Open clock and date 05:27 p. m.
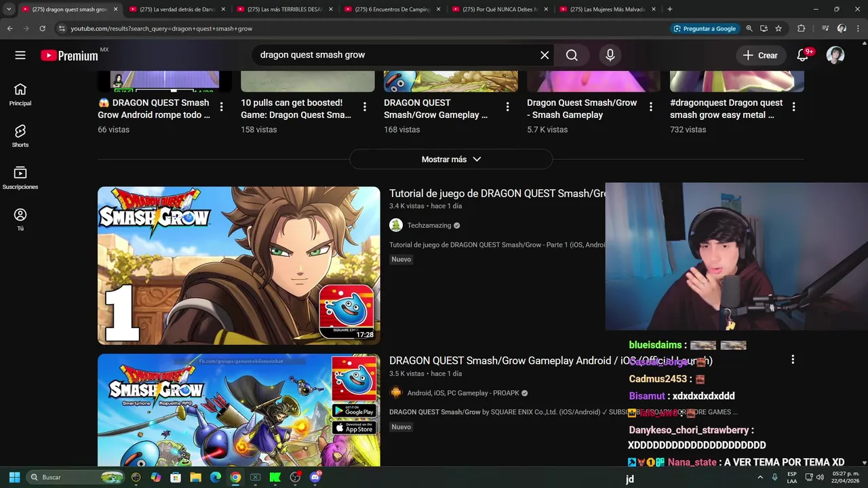 pos(846,477)
